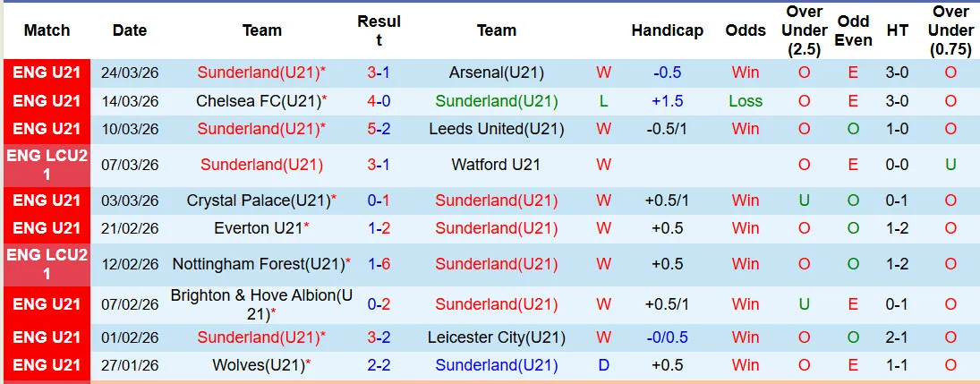Open the Leicester City(U21) team page
The image size is (980, 384).
click(x=497, y=337)
